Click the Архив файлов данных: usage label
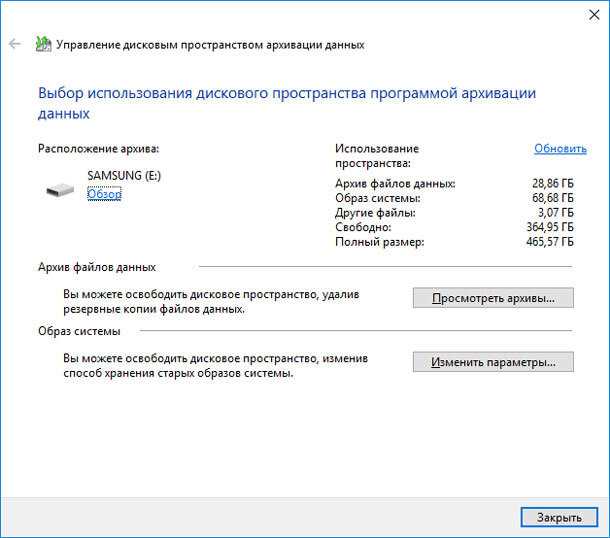Viewport: 610px width, 538px height. 395,183
